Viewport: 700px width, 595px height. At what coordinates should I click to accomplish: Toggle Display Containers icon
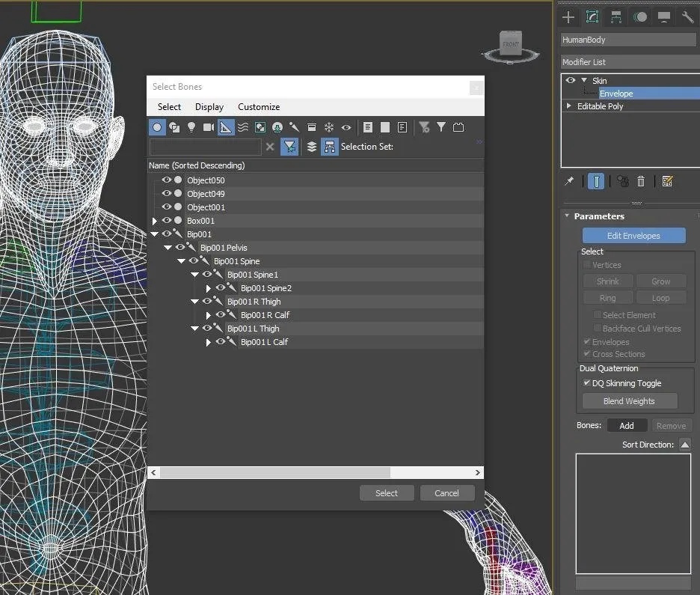[312, 127]
